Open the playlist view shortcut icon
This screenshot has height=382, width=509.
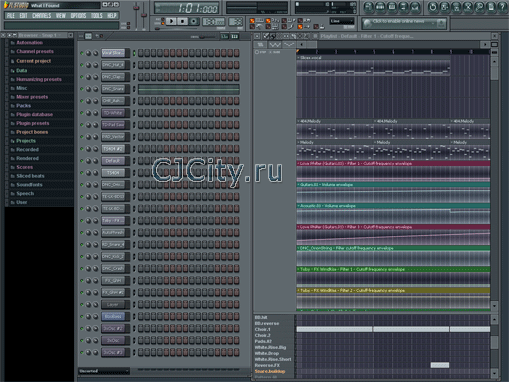click(x=368, y=7)
